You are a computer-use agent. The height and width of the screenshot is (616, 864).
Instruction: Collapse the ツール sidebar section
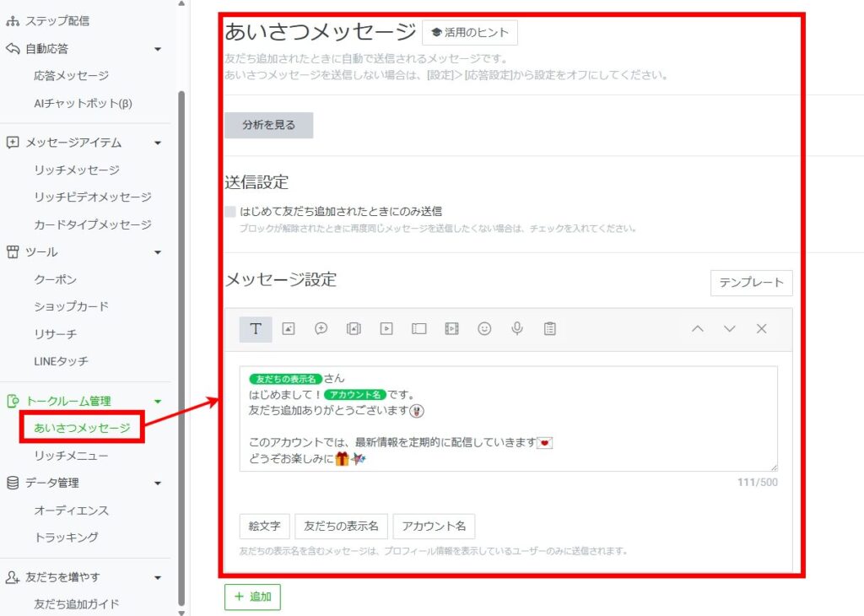(158, 252)
